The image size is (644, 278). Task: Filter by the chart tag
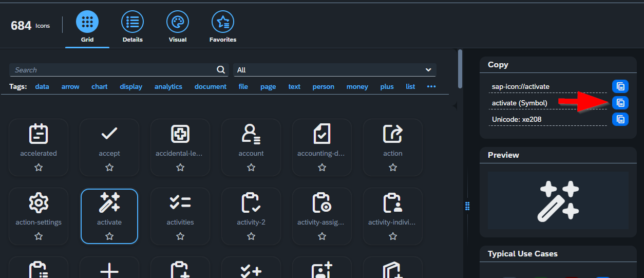[100, 86]
